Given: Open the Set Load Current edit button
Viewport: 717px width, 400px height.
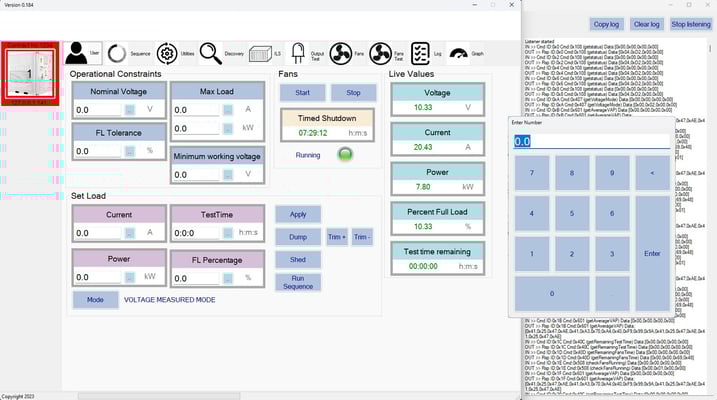Looking at the screenshot, I should tap(130, 233).
